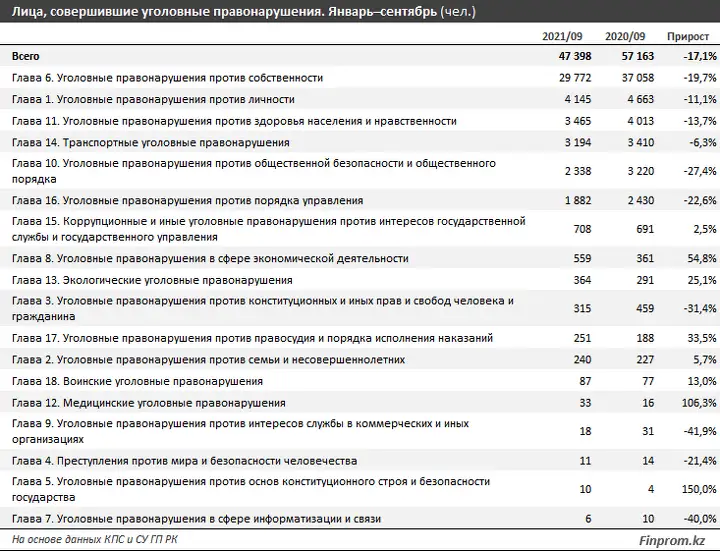Click the growth value 25,1%

pyautogui.click(x=702, y=280)
